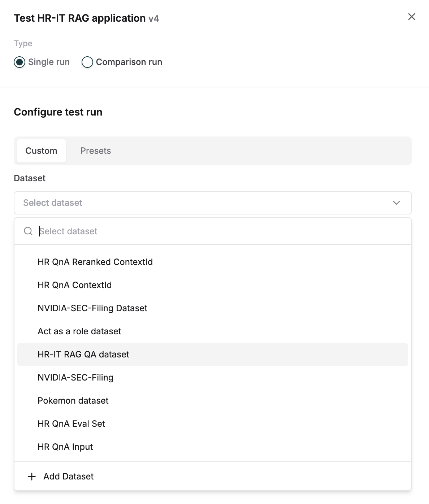The width and height of the screenshot is (429, 504).
Task: Select the Pokemon dataset entry
Action: pos(73,400)
